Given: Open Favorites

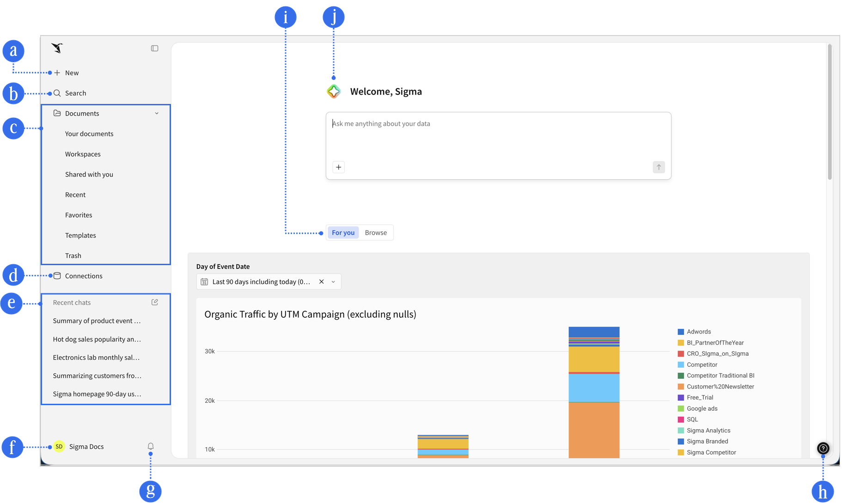Looking at the screenshot, I should tap(79, 215).
